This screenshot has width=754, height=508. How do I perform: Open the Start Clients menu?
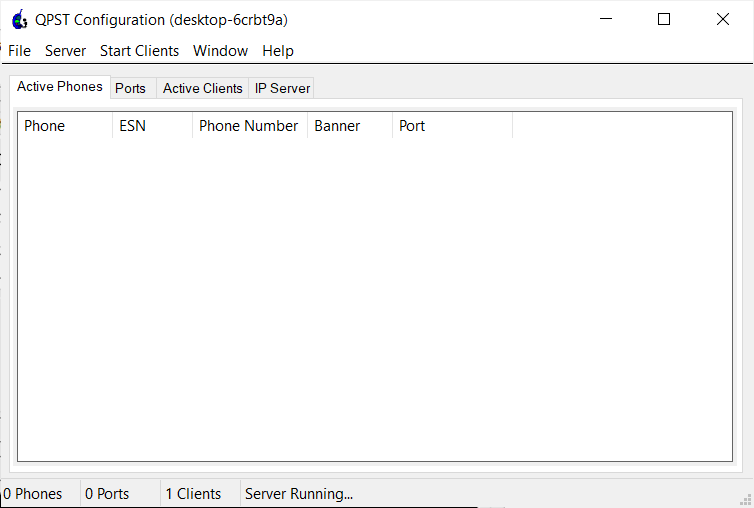[x=139, y=51]
